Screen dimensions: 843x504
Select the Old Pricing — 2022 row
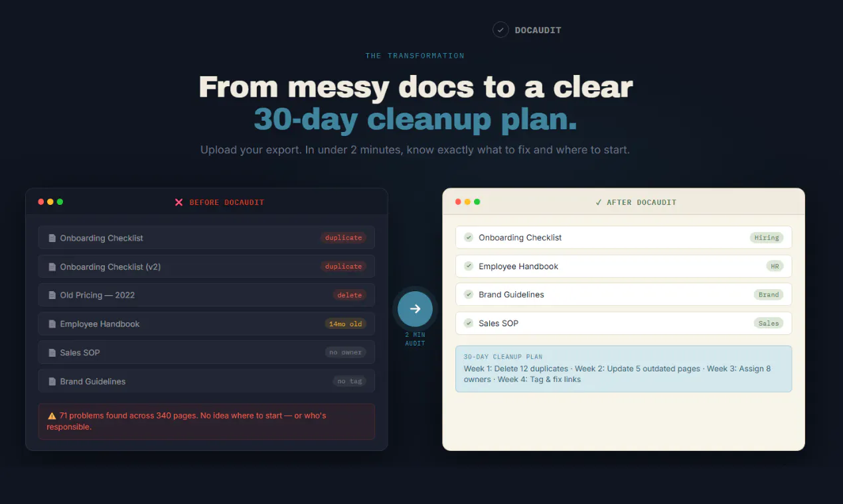pyautogui.click(x=206, y=295)
